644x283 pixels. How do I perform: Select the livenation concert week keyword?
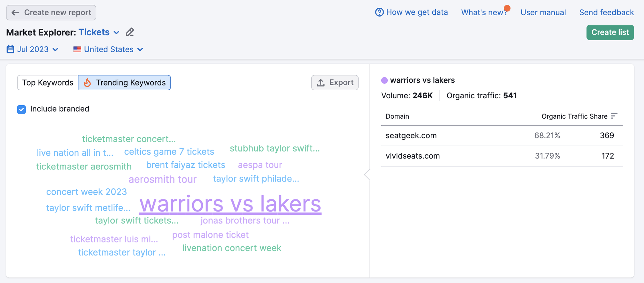click(232, 248)
